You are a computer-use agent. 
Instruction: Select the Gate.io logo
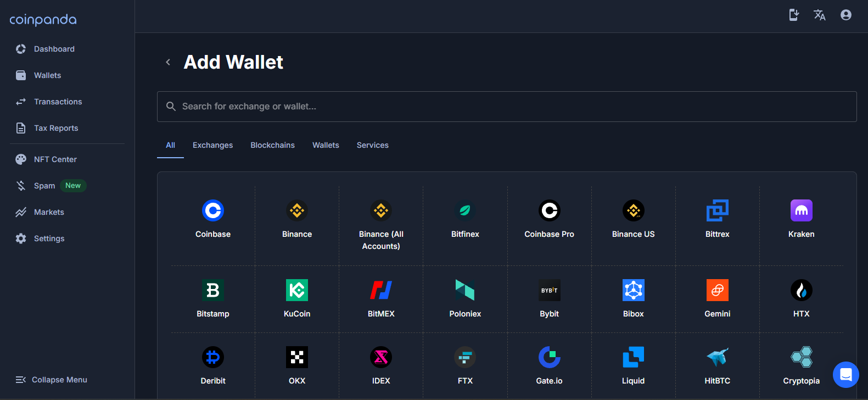[550, 357]
